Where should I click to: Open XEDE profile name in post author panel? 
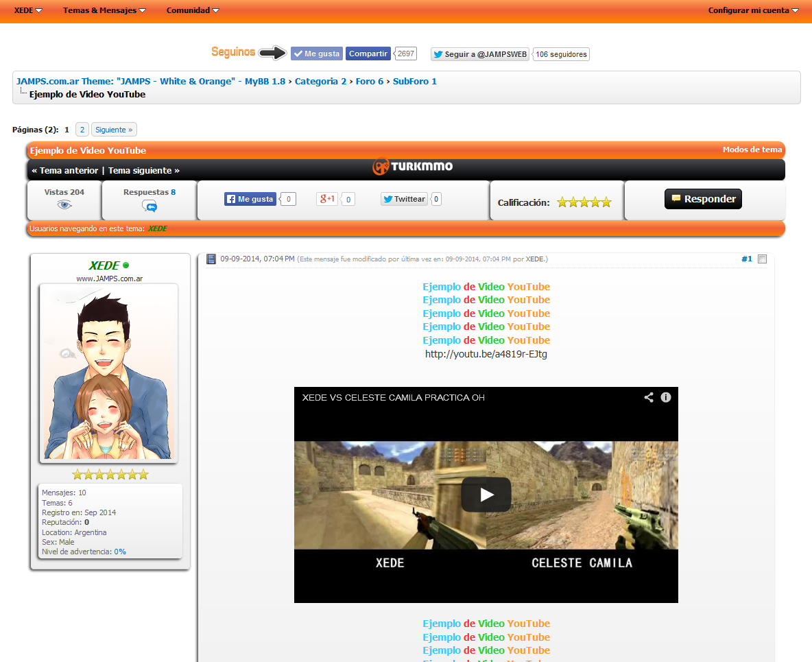click(104, 265)
